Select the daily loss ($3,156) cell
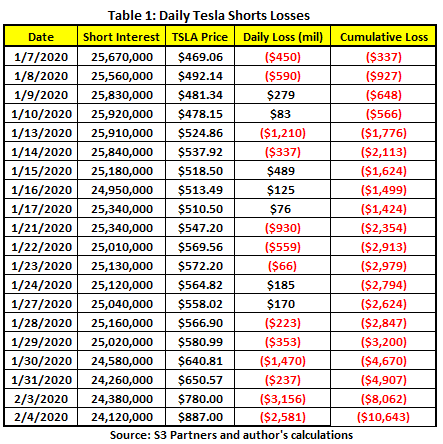Screen dimensions: 443x444 [x=283, y=399]
